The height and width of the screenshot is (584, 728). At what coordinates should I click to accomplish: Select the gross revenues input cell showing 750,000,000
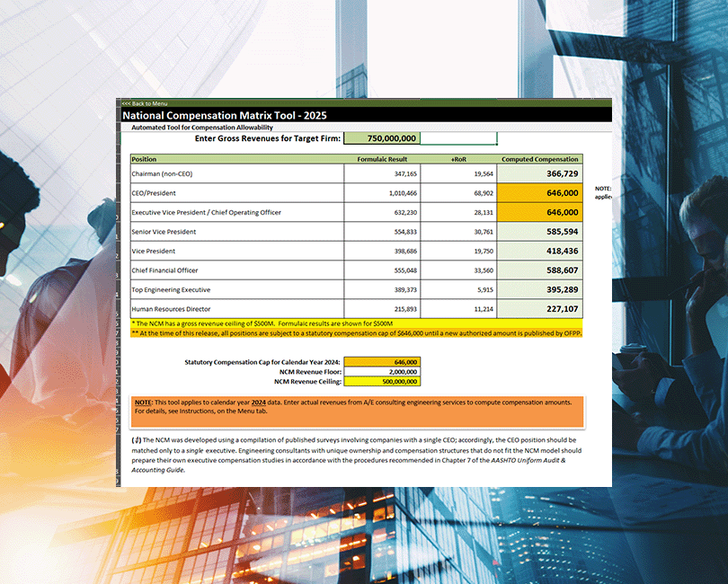(382, 138)
